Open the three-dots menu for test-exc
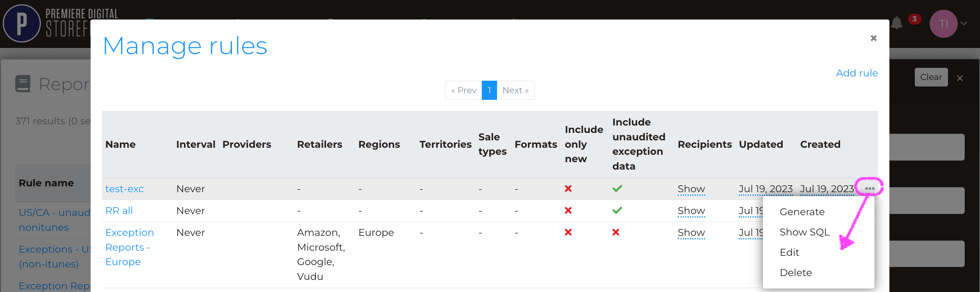The height and width of the screenshot is (292, 980). pos(870,189)
